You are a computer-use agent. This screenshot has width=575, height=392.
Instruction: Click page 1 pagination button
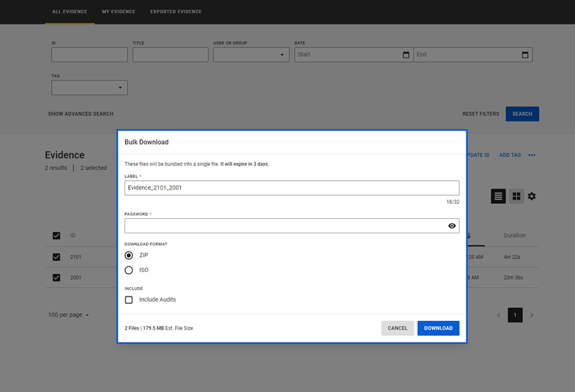pos(515,315)
